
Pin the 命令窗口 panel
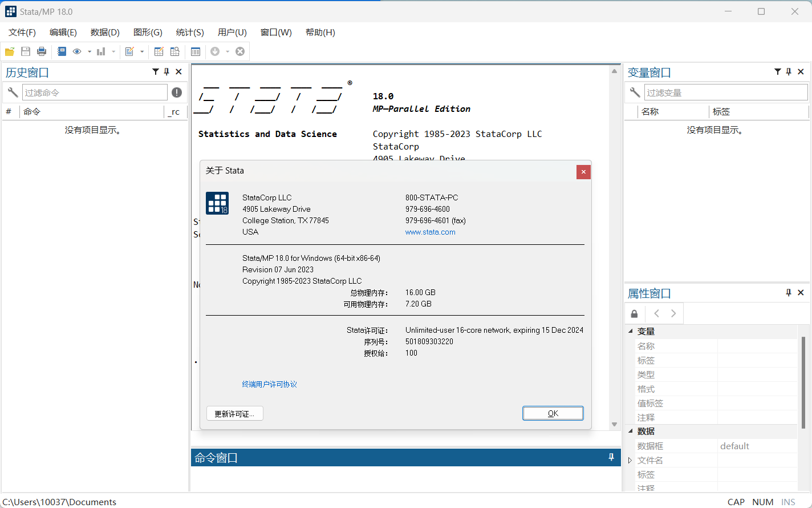(611, 457)
